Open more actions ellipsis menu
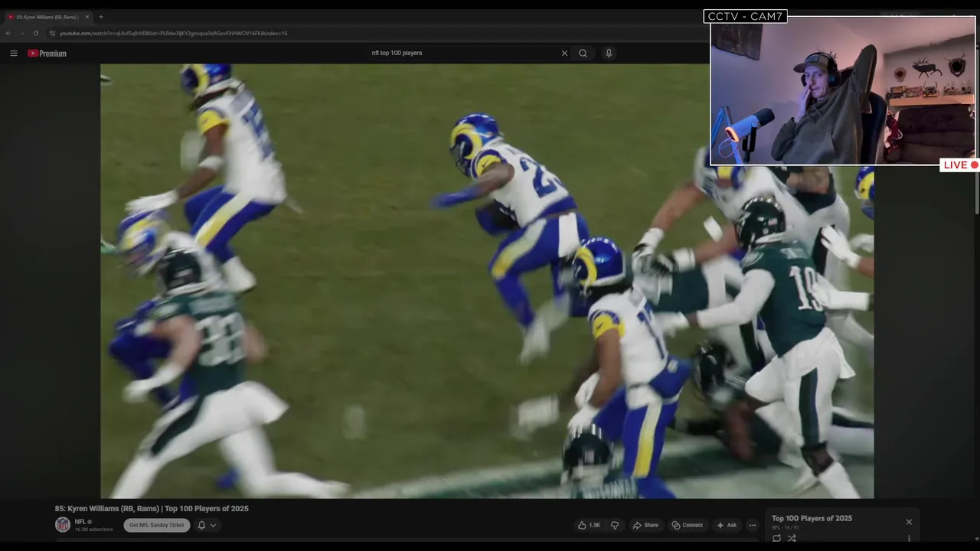 pos(753,525)
